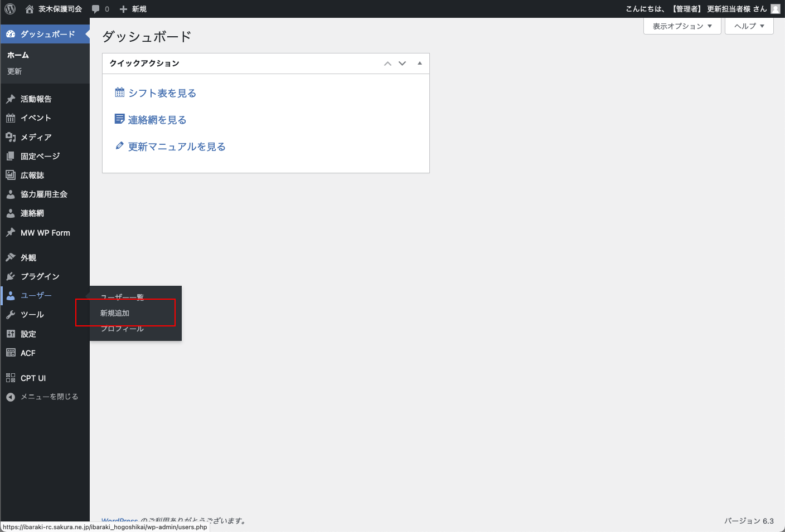785x532 pixels.
Task: Open the ヘルプ dropdown tab
Action: pos(749,26)
